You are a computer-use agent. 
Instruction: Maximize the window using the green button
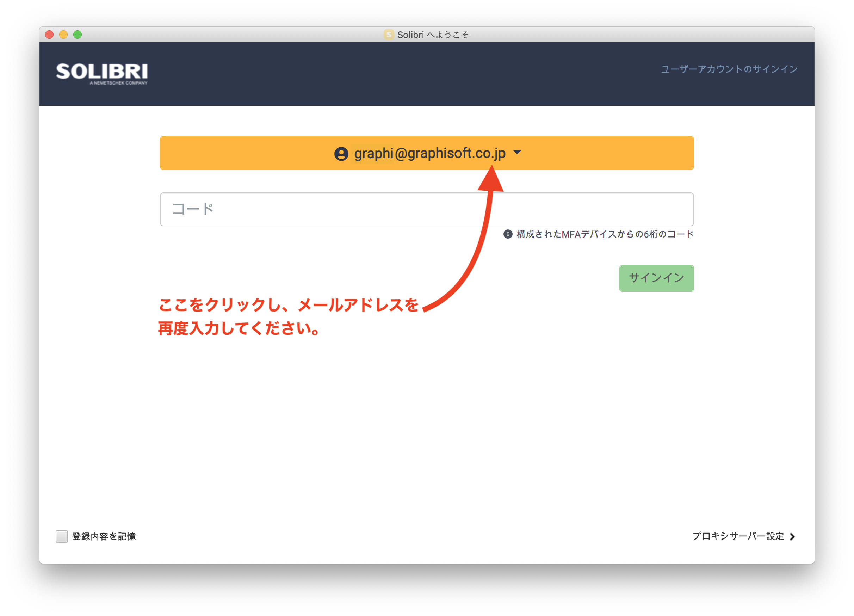coord(78,35)
